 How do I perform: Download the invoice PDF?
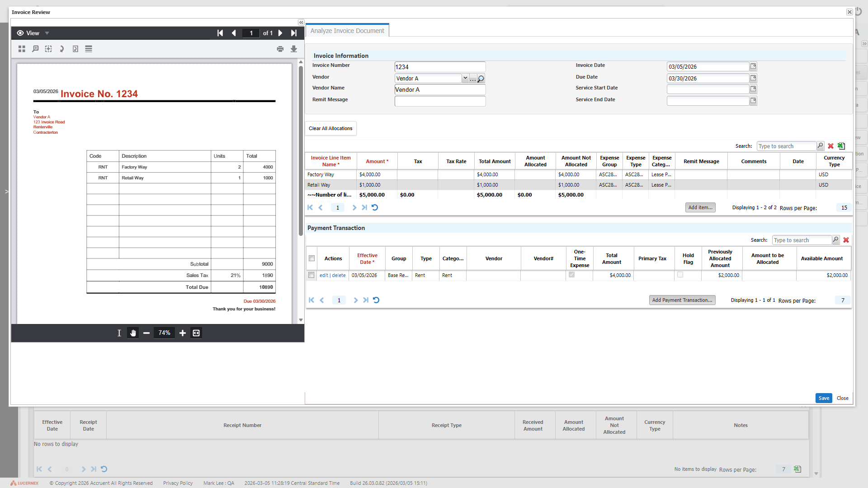coord(294,49)
